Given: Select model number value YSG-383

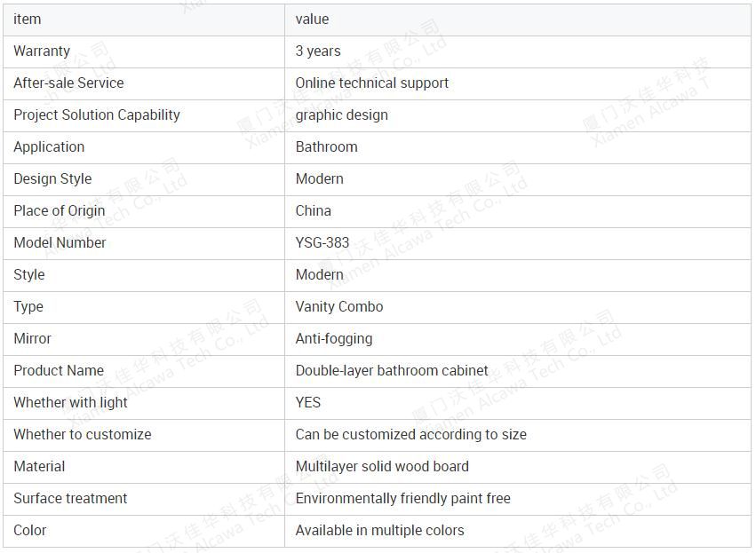Looking at the screenshot, I should 322,243.
